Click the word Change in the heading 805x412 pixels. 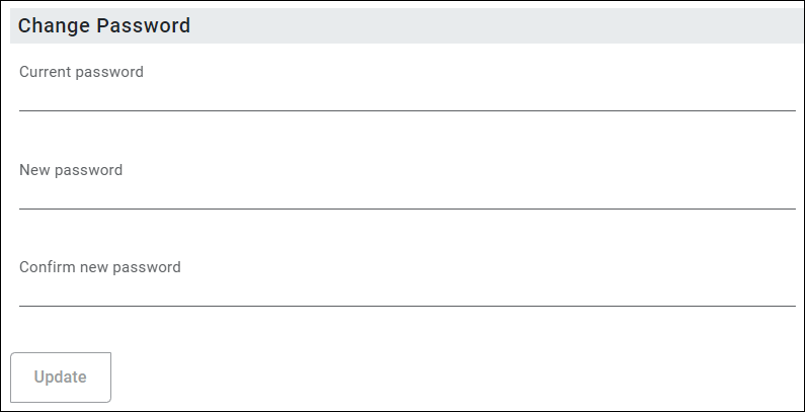click(53, 26)
